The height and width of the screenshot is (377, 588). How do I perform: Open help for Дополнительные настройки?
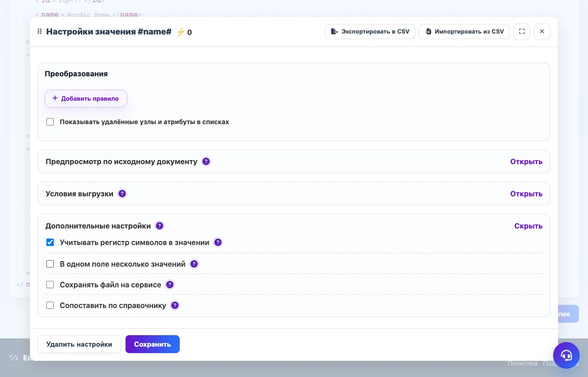tap(159, 226)
